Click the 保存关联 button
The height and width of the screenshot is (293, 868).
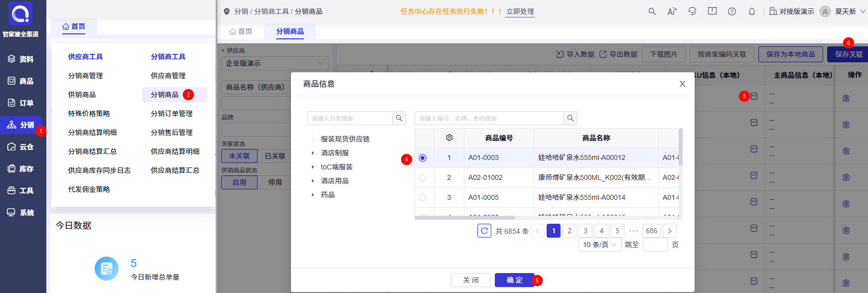848,54
